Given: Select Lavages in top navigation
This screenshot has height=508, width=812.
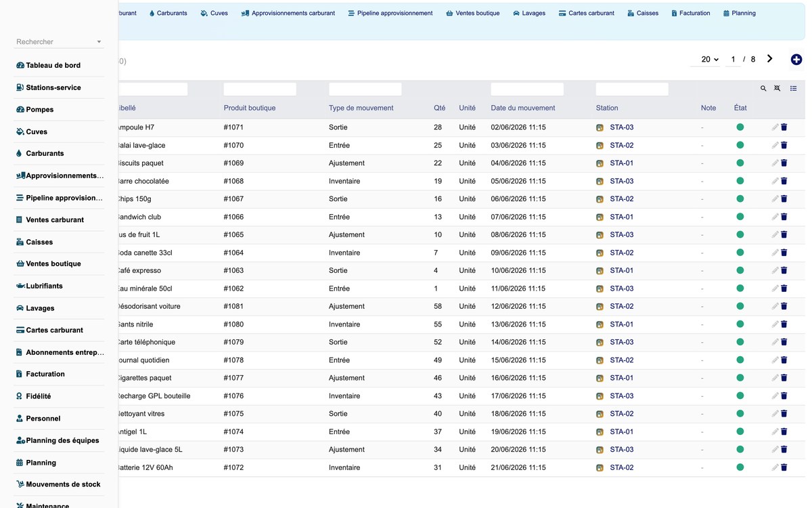Looking at the screenshot, I should tap(529, 13).
